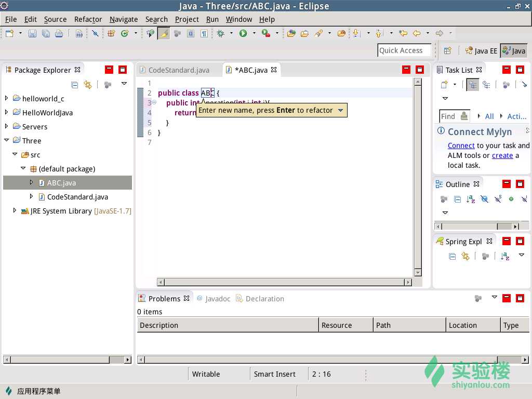Image resolution: width=532 pixels, height=399 pixels.
Task: Open the Refactor menu
Action: 88,19
